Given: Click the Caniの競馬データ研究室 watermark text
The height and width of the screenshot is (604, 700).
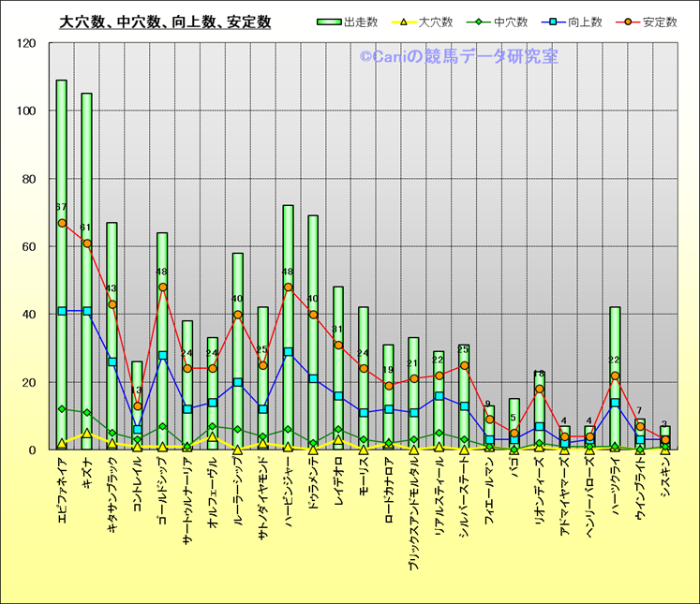Looking at the screenshot, I should 458,57.
